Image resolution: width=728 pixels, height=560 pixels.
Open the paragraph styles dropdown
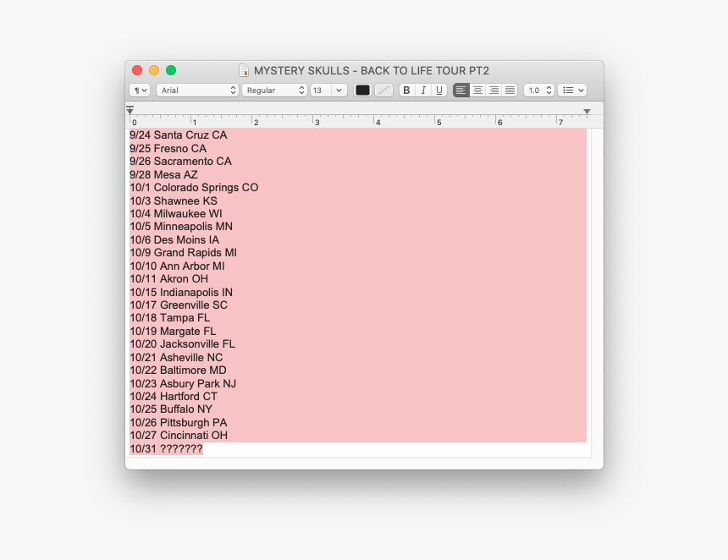coord(139,90)
